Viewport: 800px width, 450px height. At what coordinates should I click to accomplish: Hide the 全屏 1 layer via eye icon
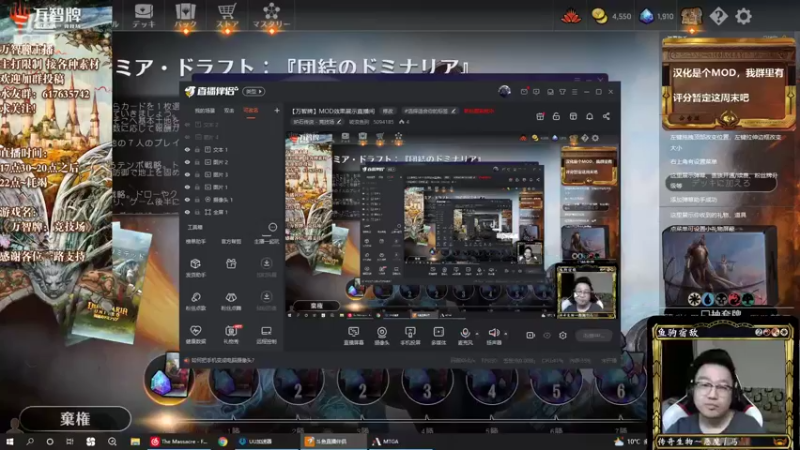[187, 212]
